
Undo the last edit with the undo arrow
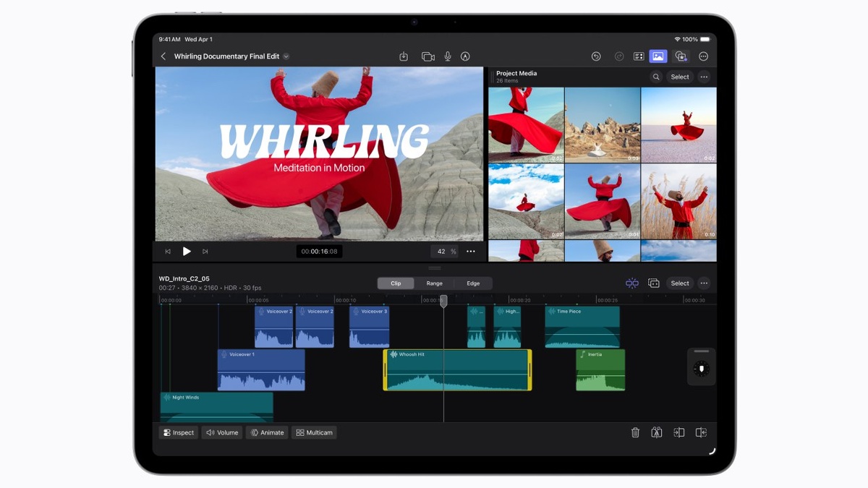pyautogui.click(x=596, y=56)
